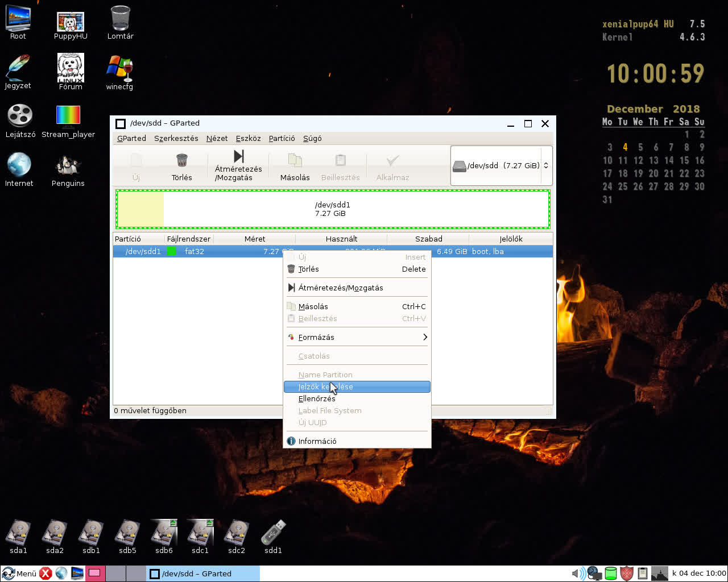Open Lejátszó media player icon
The width and height of the screenshot is (728, 582).
(20, 121)
